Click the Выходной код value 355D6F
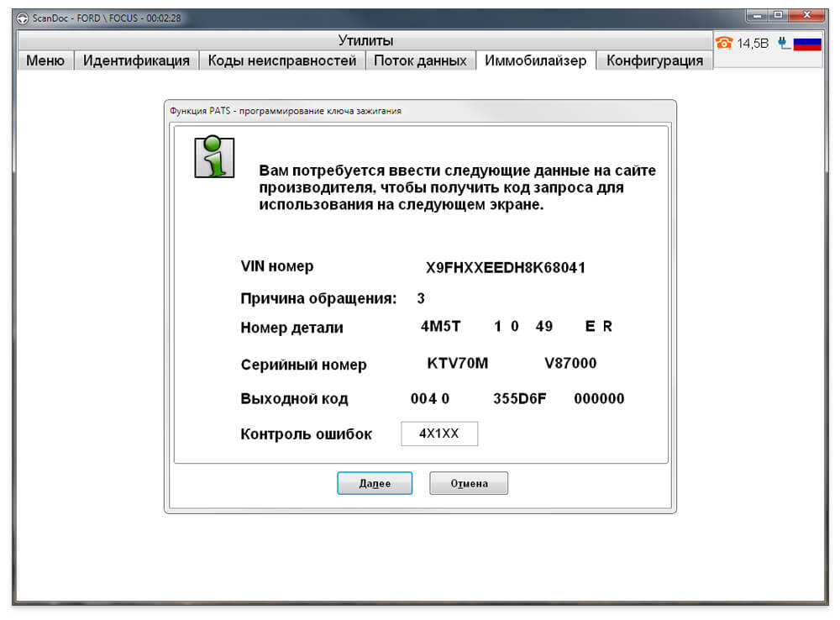The image size is (840, 620). click(520, 399)
